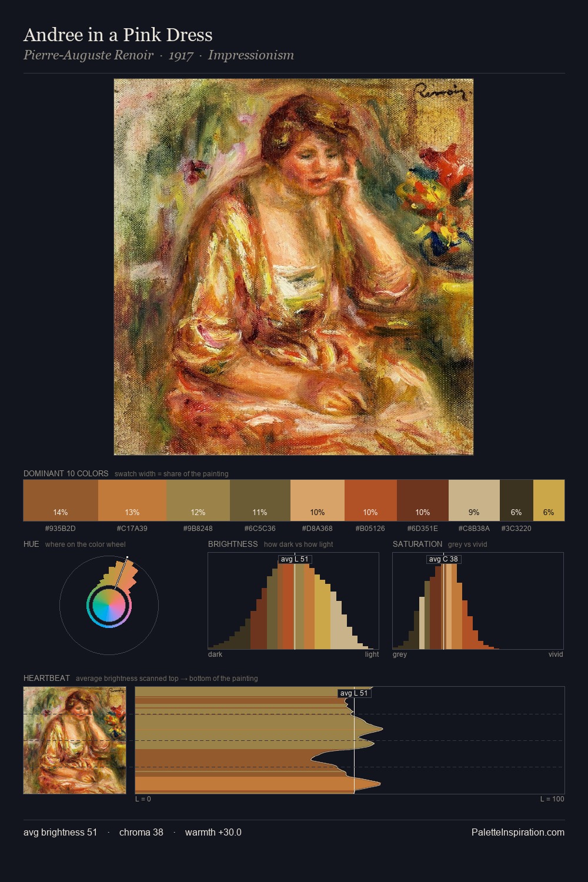Click the hex code label '#935B2D'
Image resolution: width=588 pixels, height=882 pixels.
61,529
